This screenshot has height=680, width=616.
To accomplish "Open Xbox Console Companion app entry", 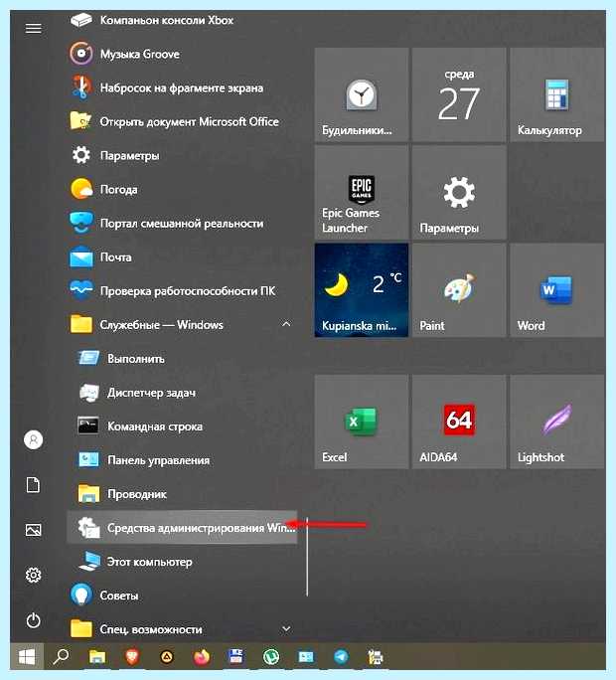I will tap(182, 20).
